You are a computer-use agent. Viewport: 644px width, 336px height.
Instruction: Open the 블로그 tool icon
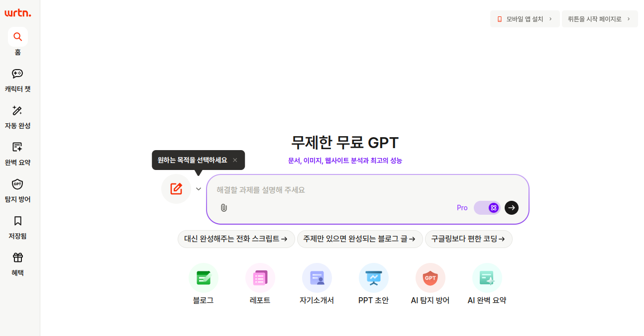[x=204, y=278]
